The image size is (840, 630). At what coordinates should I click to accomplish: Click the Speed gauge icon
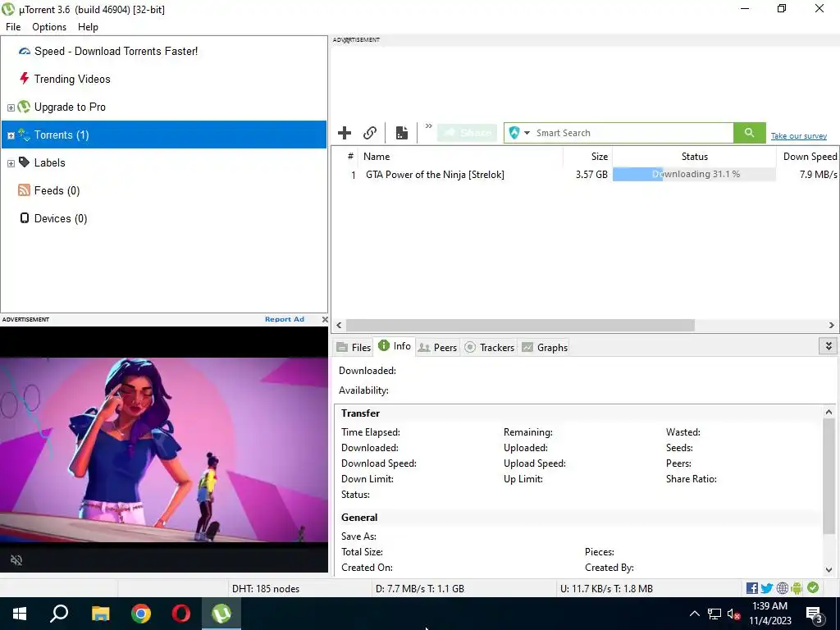[x=24, y=52]
